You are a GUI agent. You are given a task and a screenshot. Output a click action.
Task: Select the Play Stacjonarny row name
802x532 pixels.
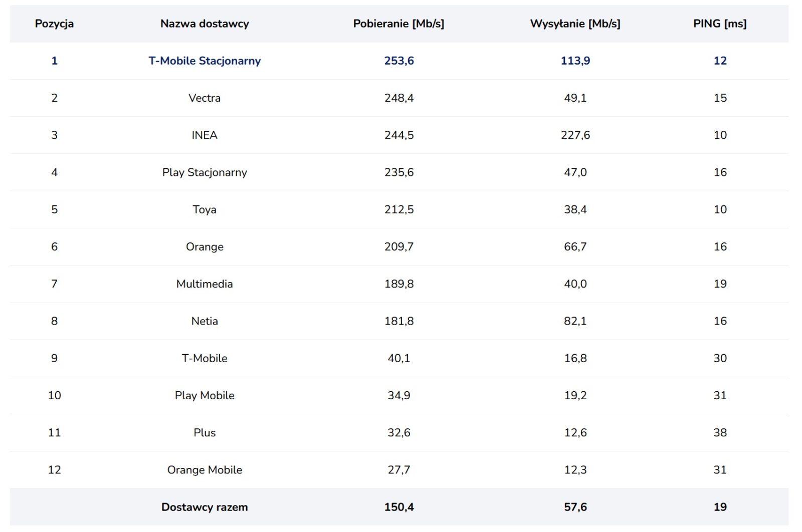pos(205,172)
